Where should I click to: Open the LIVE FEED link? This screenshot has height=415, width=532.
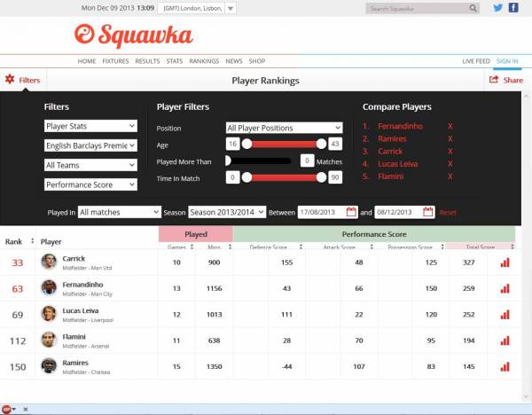(476, 61)
